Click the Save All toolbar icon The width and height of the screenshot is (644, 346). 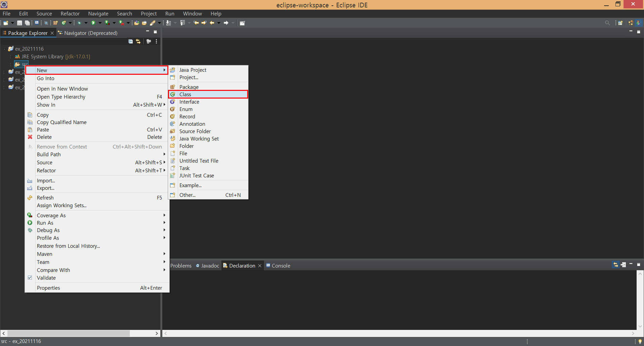[27, 23]
